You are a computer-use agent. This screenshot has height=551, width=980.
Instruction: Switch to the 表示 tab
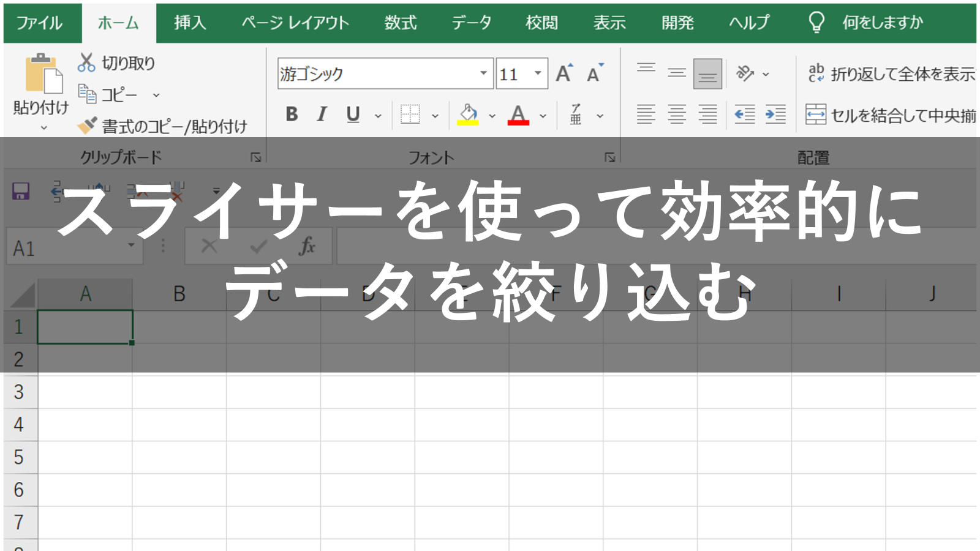pyautogui.click(x=609, y=23)
